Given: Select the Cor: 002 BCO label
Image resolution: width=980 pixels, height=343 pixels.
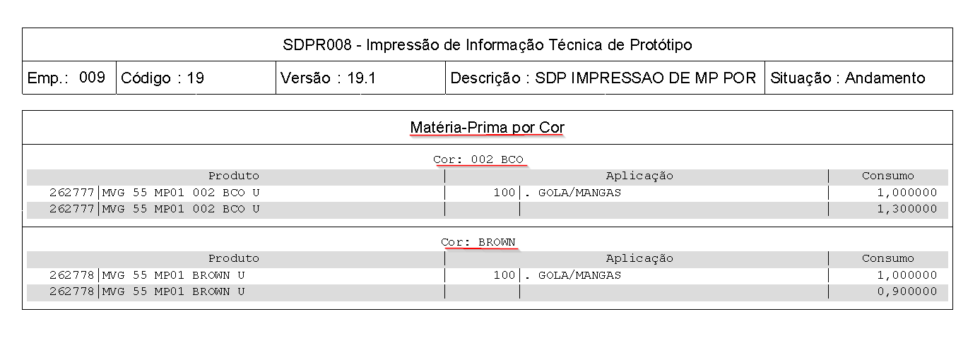Looking at the screenshot, I should (478, 160).
